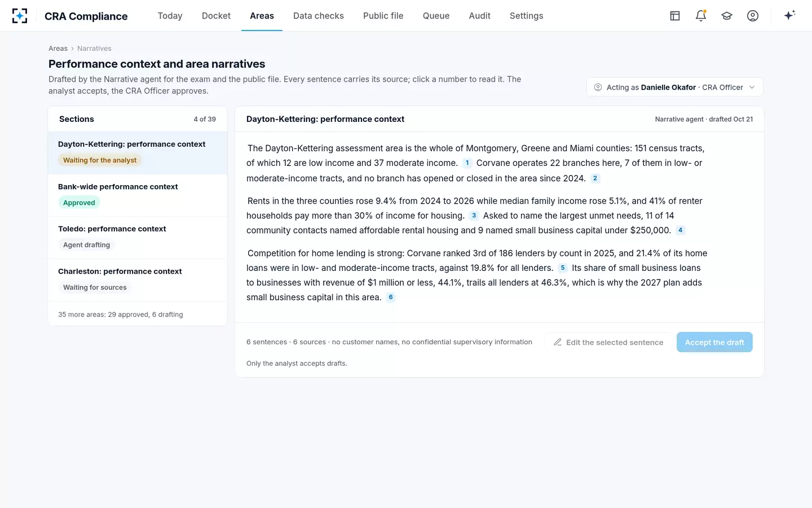Image resolution: width=812 pixels, height=508 pixels.
Task: Open source citation number 4
Action: pos(680,230)
